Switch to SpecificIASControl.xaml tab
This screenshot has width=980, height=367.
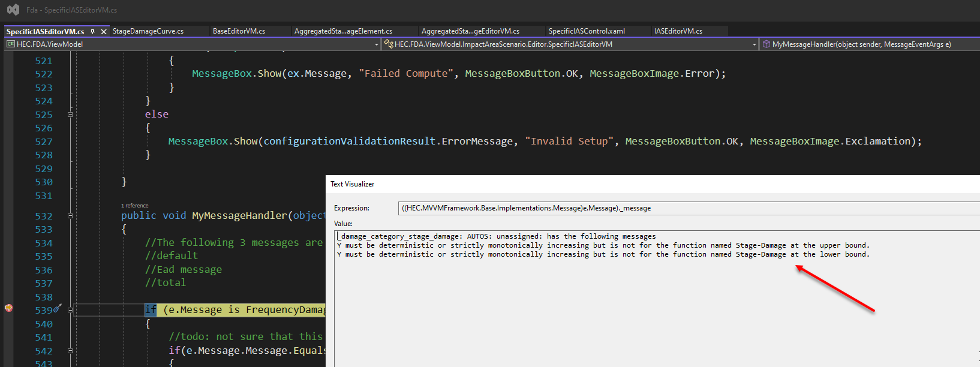587,31
